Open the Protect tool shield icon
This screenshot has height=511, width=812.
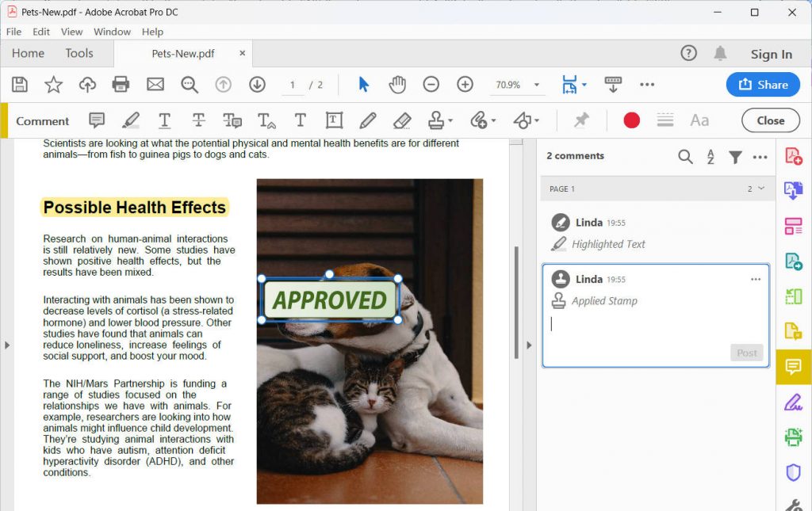point(793,472)
